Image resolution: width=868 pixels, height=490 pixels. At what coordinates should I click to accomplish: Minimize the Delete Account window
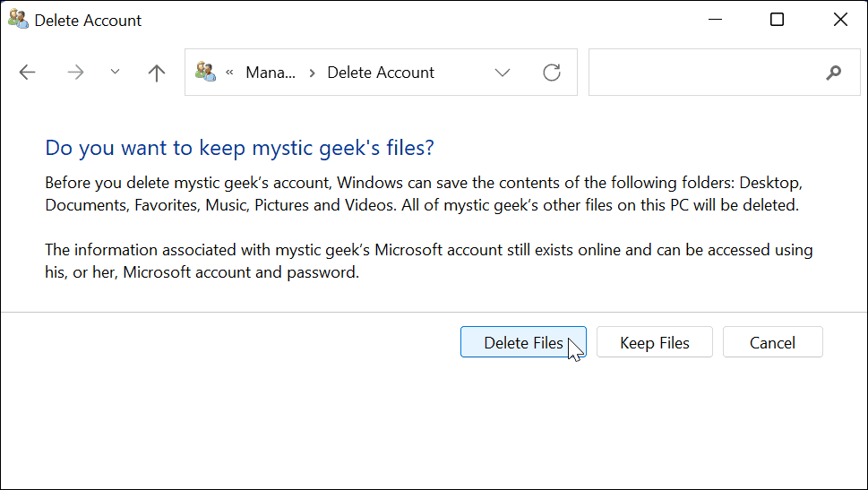[715, 20]
